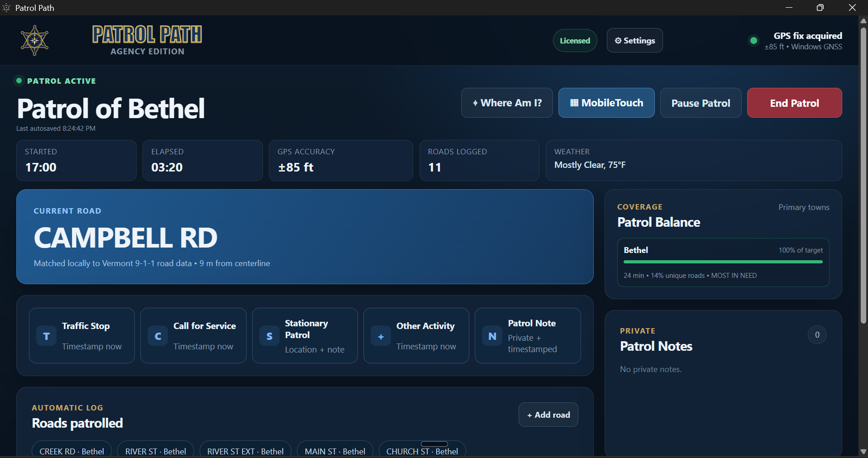Click the Mostly Clear, 75°F weather text
The width and height of the screenshot is (868, 458).
point(590,165)
